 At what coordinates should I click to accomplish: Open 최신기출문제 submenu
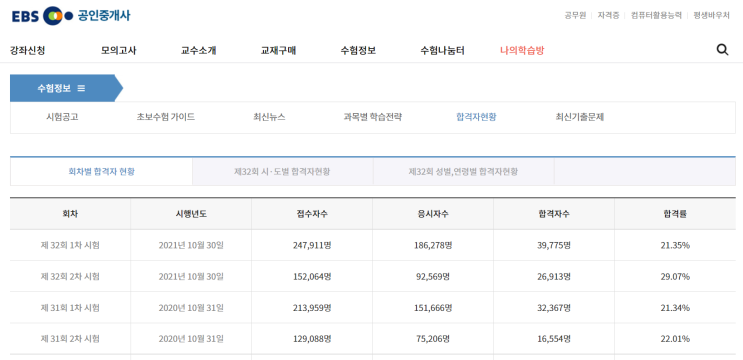tap(580, 117)
